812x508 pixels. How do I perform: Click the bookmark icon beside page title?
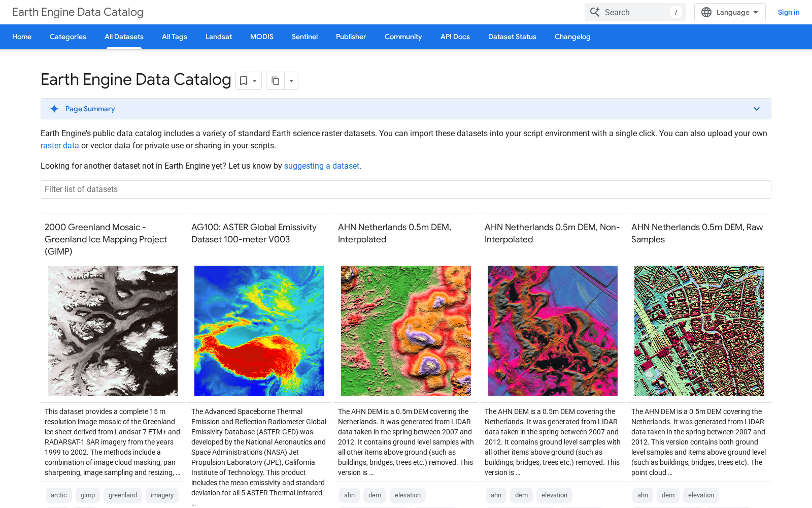[x=244, y=81]
